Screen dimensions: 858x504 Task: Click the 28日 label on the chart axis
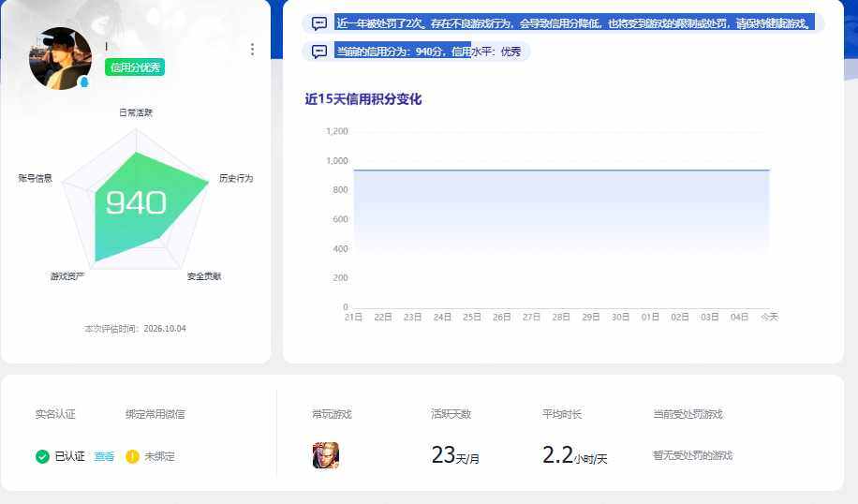coord(561,317)
